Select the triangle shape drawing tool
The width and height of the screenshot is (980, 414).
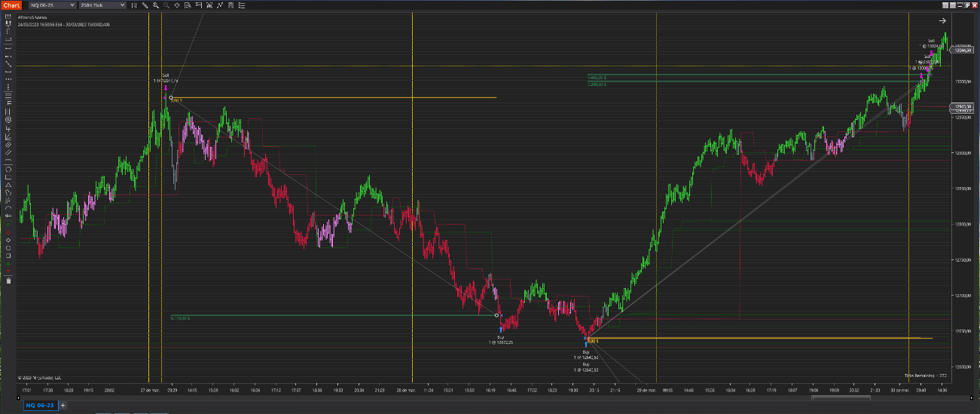tap(8, 186)
